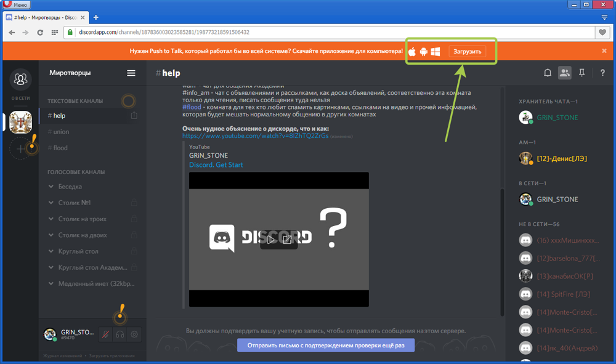Screen dimensions: 616x364
Task: Click the Загрузить download button
Action: pyautogui.click(x=468, y=52)
